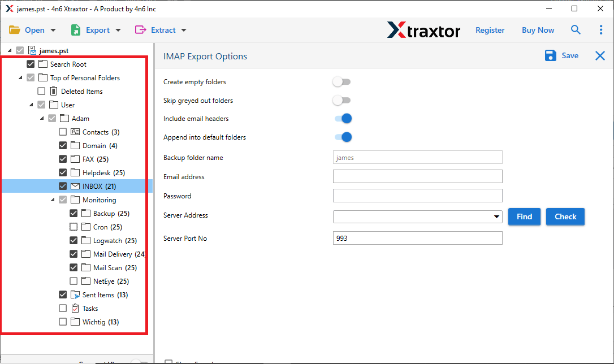Screen dimensions: 614x364
Task: Click the Register link
Action: 490,29
